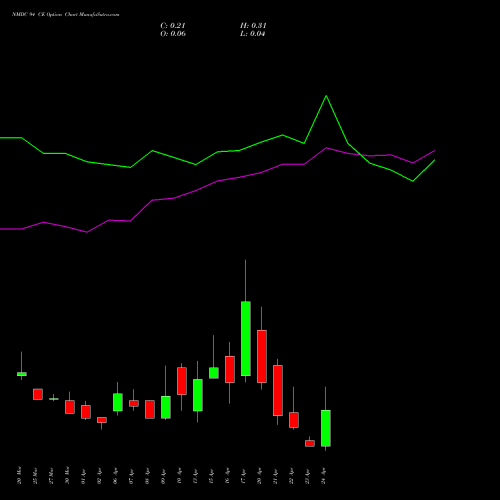The image size is (500, 500).
Task: Click the red candlestick above 21 Apr
Action: point(278,390)
